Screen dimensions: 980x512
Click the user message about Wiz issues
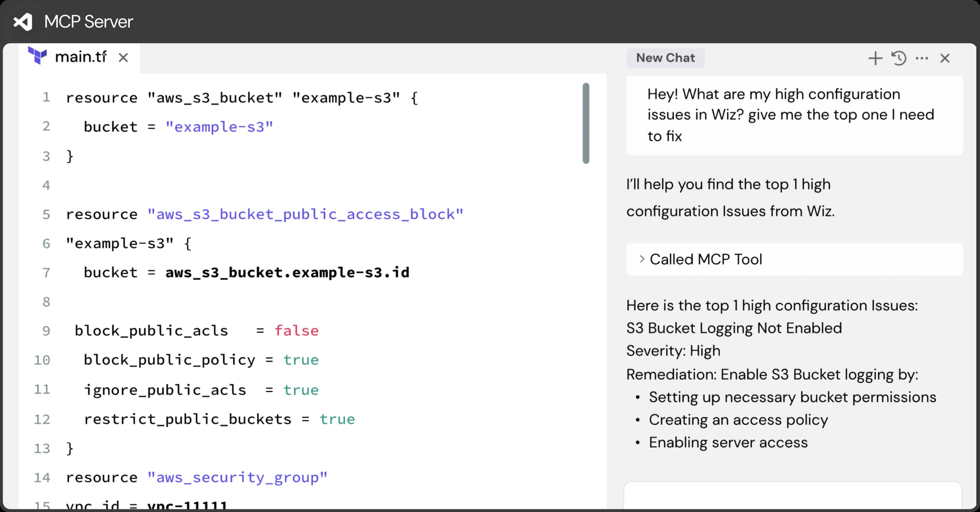point(794,115)
